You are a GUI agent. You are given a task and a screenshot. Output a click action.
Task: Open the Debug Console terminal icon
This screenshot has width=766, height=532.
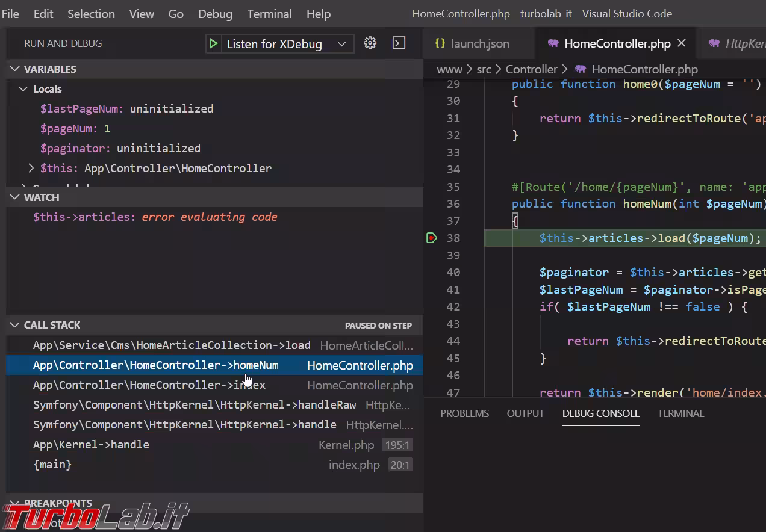pos(399,43)
